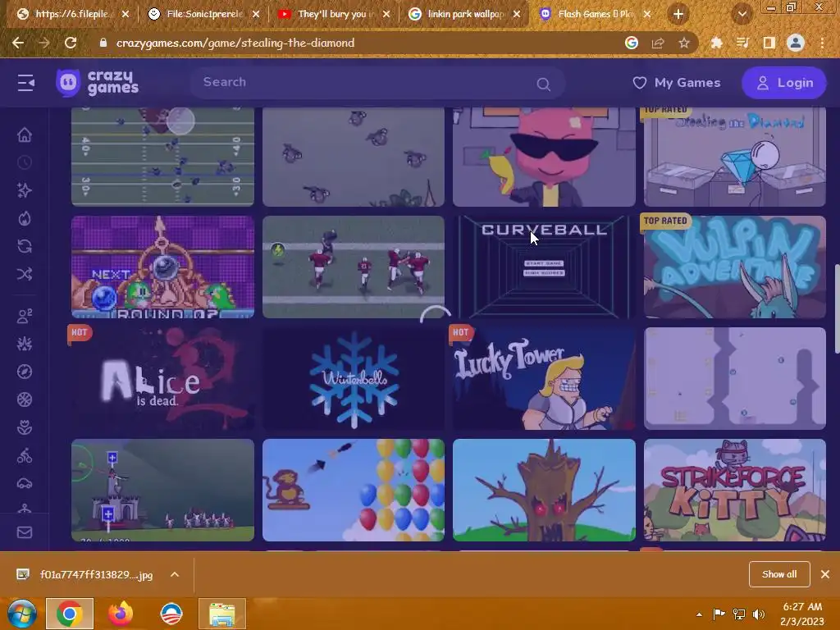Image resolution: width=840 pixels, height=630 pixels.
Task: Expand options for downloaded jpg file
Action: point(175,574)
